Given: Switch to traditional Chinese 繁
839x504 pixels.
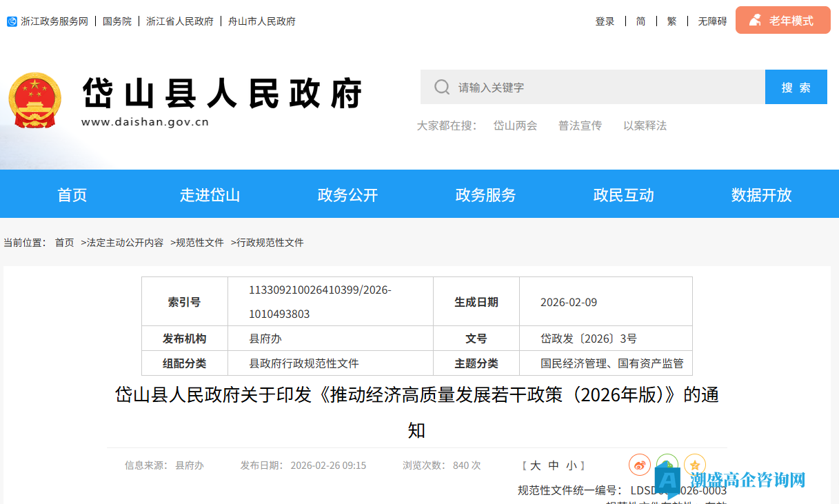Looking at the screenshot, I should (671, 21).
